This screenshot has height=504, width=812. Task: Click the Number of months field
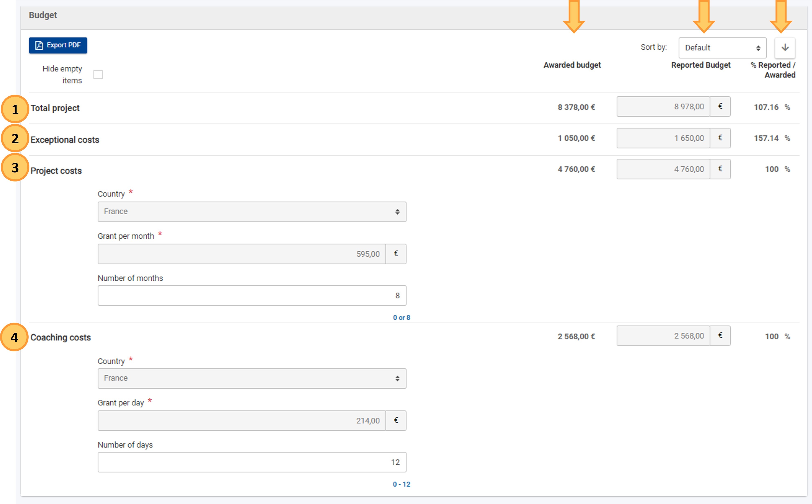click(x=252, y=295)
